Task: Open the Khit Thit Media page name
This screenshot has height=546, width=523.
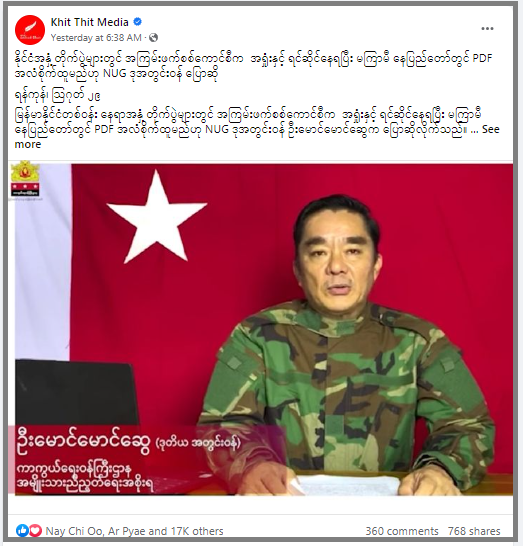Action: click(89, 22)
